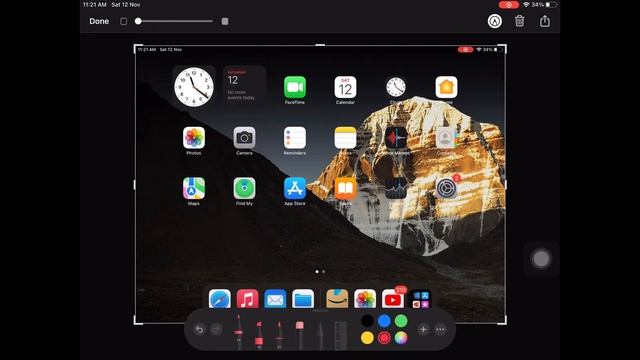The image size is (640, 360).
Task: Tap the faint opacity square left of slider
Action: tap(124, 21)
